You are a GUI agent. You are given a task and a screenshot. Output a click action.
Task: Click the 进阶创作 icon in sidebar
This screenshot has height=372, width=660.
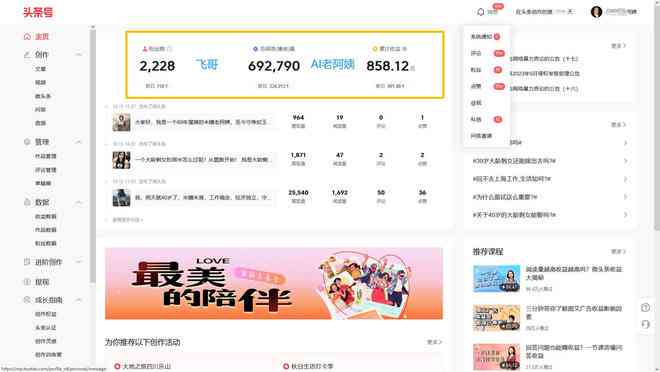[27, 262]
